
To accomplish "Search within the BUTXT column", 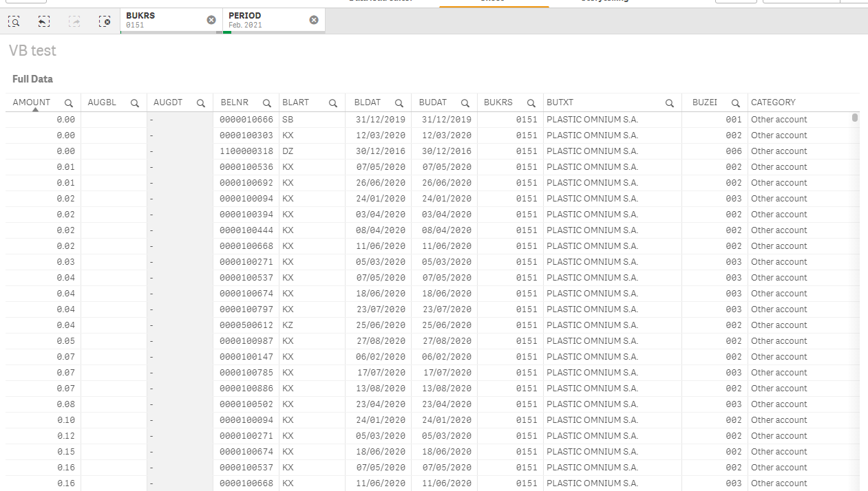I will 669,102.
